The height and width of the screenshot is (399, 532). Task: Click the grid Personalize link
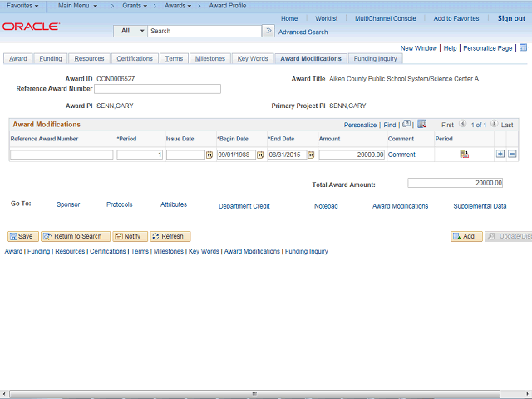(360, 125)
